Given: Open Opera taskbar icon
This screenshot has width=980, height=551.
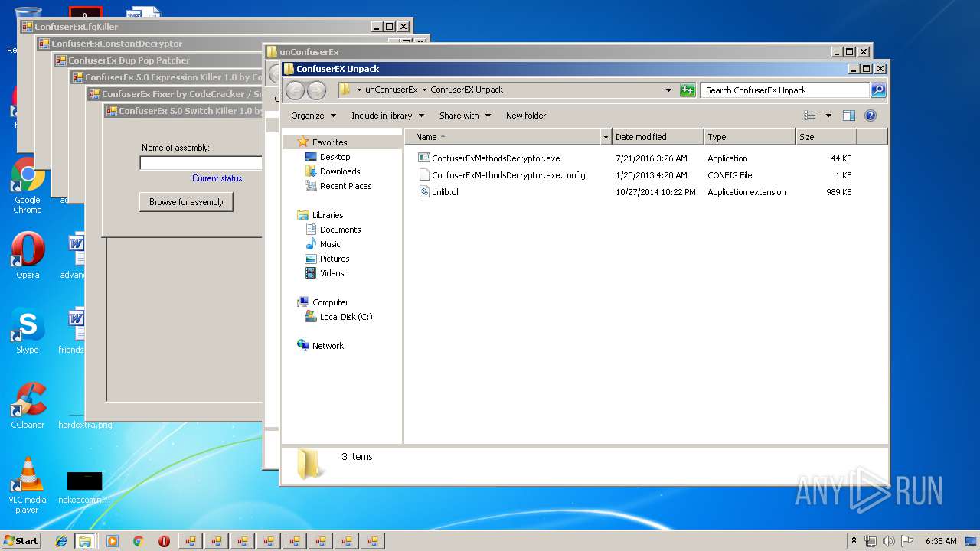Looking at the screenshot, I should [x=164, y=541].
